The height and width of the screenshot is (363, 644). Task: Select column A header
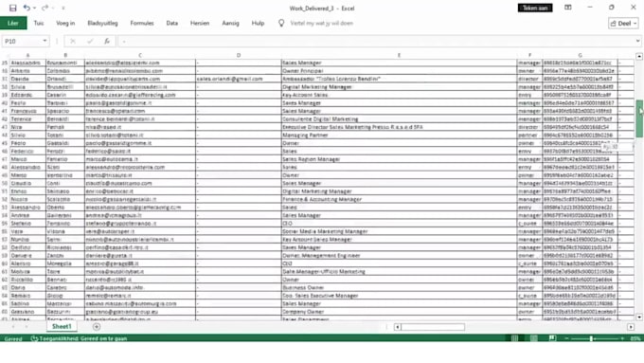coord(27,55)
